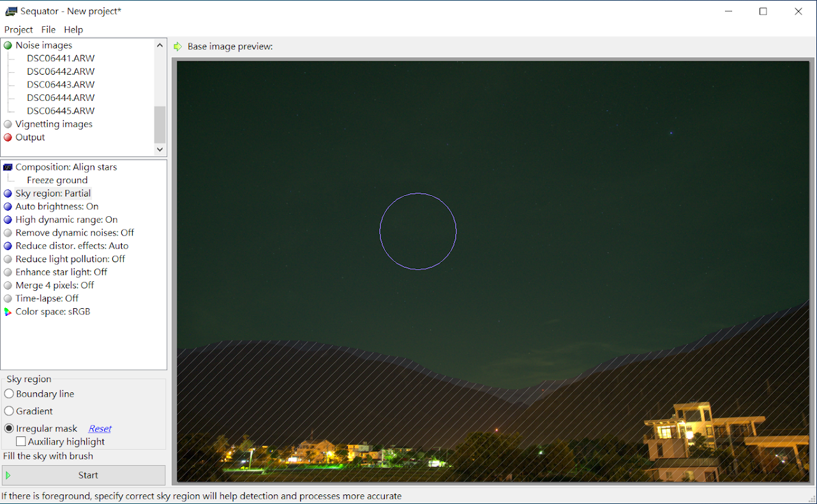Click the Composition Align stars icon
Image resolution: width=817 pixels, height=504 pixels.
(8, 167)
